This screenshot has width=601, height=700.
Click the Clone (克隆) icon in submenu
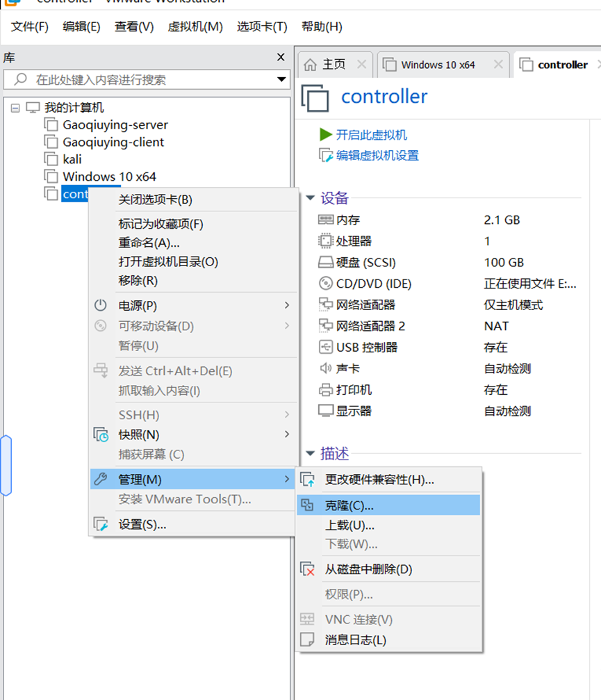tap(307, 505)
